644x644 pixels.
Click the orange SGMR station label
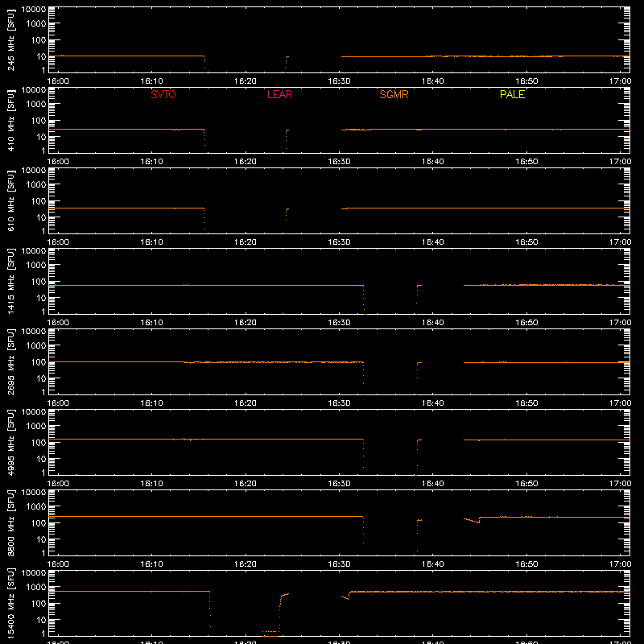[x=394, y=94]
